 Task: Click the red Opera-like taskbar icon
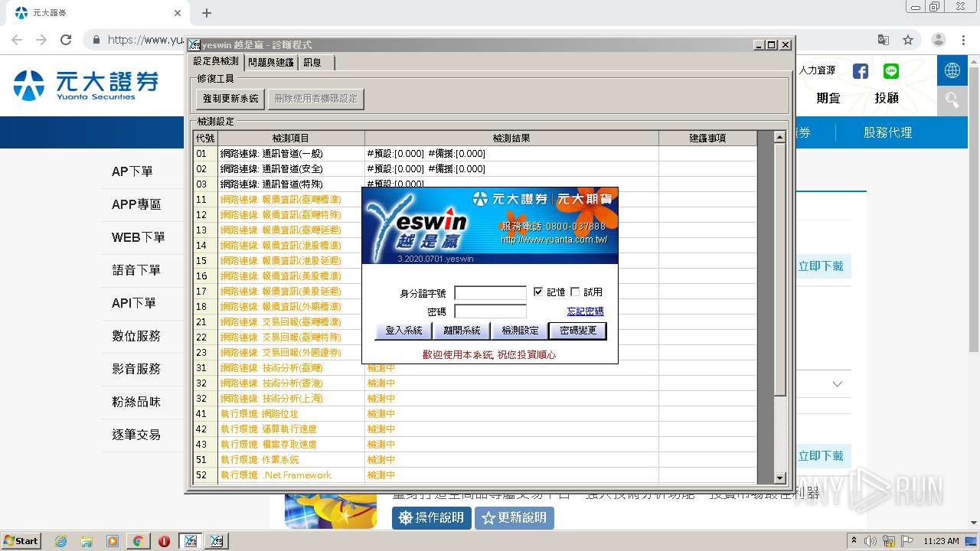click(x=164, y=541)
